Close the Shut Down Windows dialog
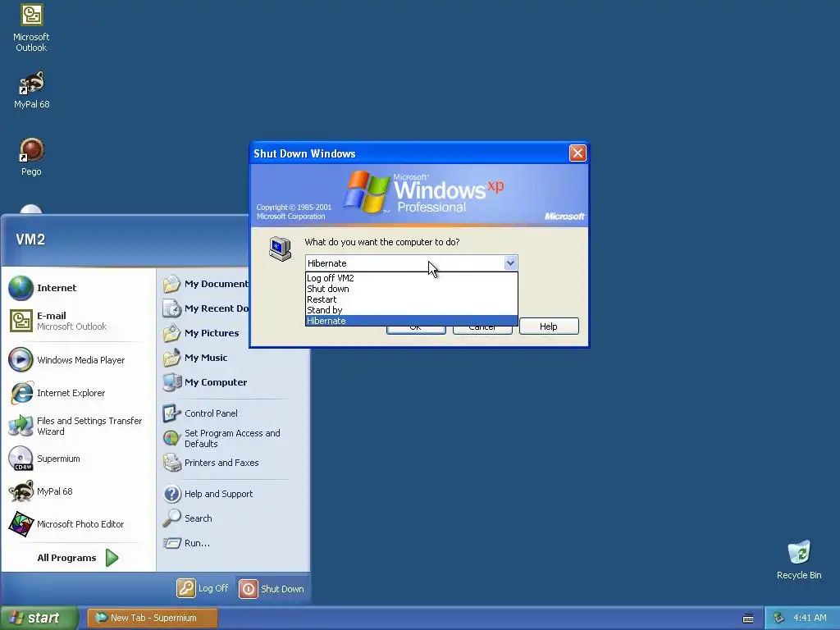 point(577,153)
